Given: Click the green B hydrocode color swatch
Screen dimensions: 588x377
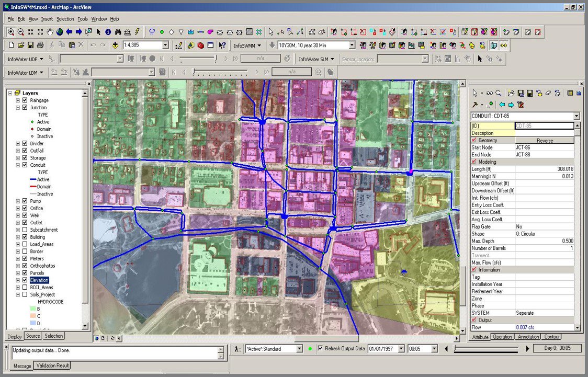Looking at the screenshot, I should [32, 309].
